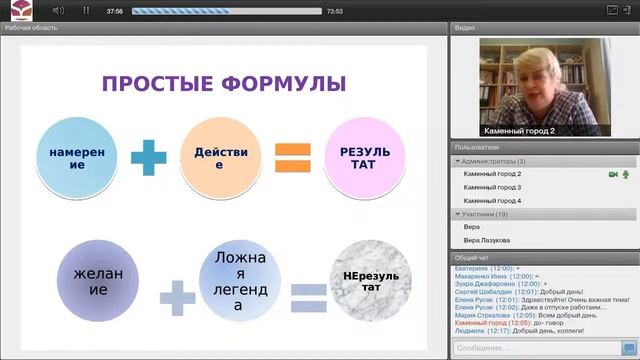Click red Каменный город chat message
The image size is (640, 360).
[x=509, y=323]
